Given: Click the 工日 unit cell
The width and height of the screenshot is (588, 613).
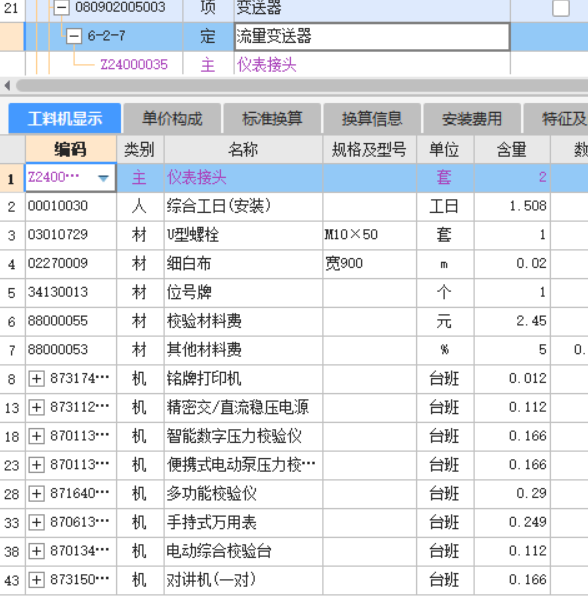Looking at the screenshot, I should tap(445, 206).
